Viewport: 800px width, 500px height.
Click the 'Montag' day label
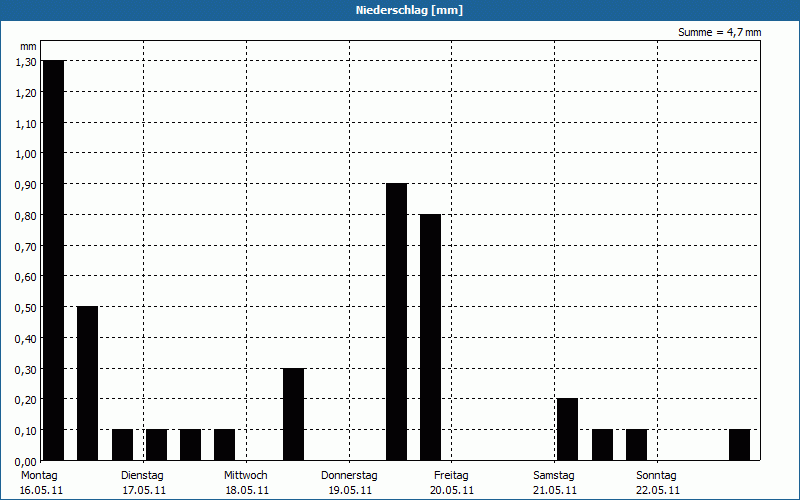point(39,476)
